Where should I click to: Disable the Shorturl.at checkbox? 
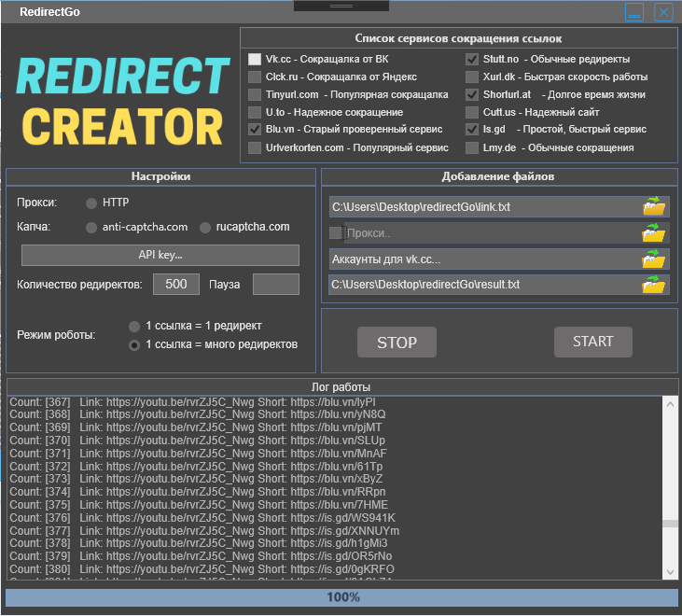pyautogui.click(x=472, y=94)
